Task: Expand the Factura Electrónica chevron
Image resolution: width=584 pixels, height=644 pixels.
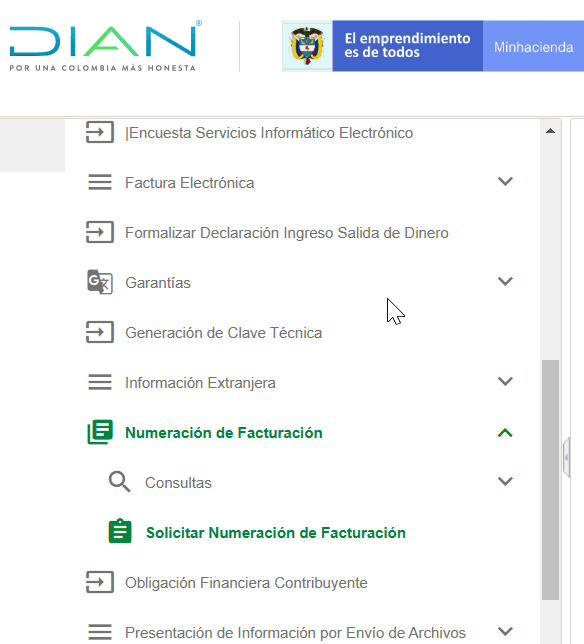Action: coord(505,181)
